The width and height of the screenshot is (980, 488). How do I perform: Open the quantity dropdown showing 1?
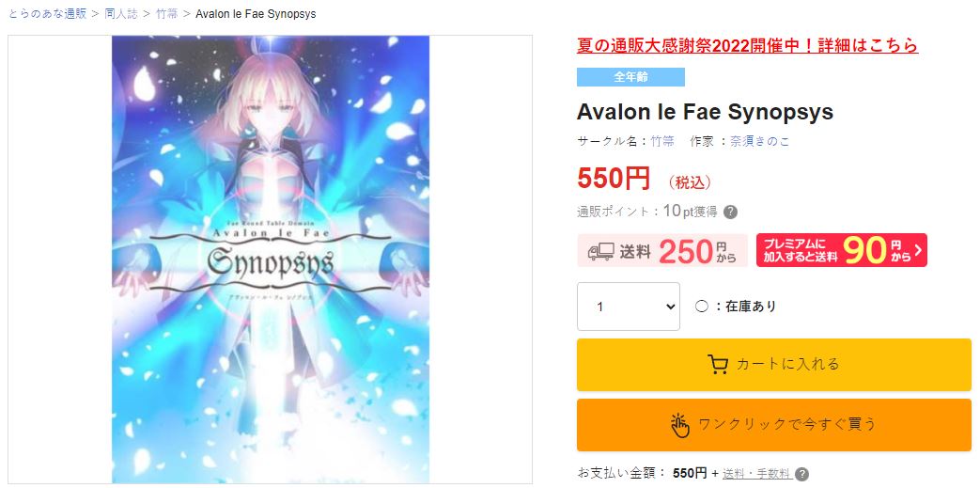pos(629,307)
